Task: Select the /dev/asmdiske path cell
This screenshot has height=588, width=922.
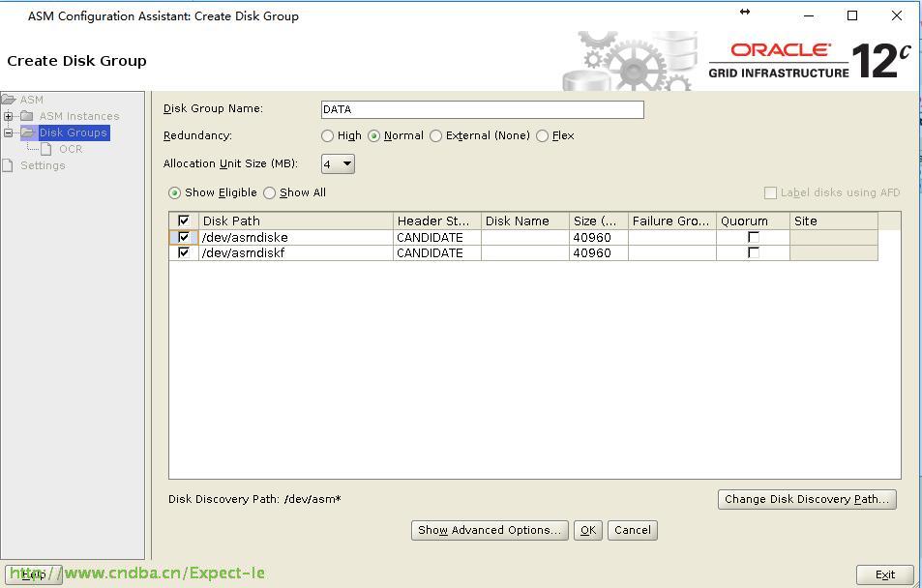Action: 296,237
